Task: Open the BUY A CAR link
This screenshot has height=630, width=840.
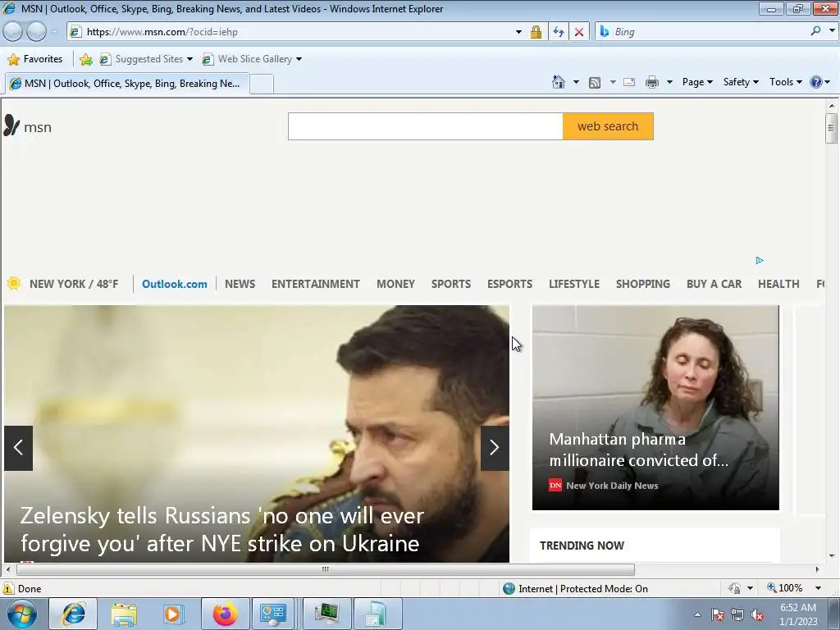Action: (714, 284)
